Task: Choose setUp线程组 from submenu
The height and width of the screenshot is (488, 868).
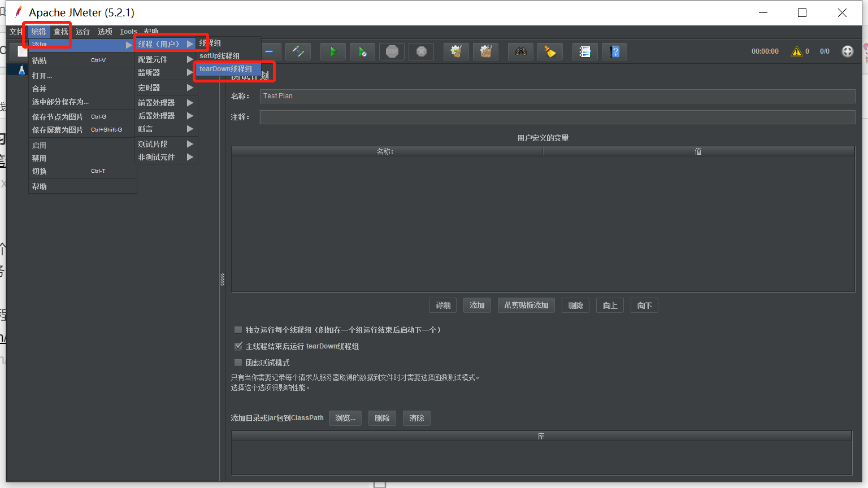Action: [229, 56]
